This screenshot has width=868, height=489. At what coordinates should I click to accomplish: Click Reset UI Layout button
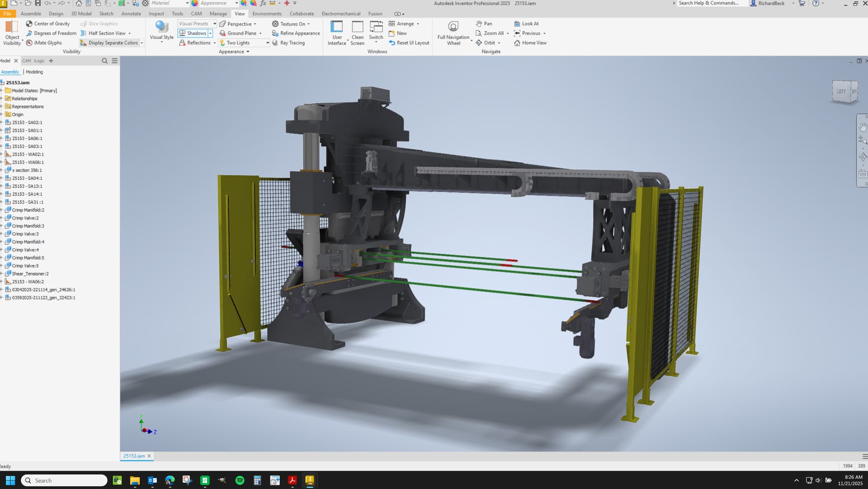(x=408, y=43)
